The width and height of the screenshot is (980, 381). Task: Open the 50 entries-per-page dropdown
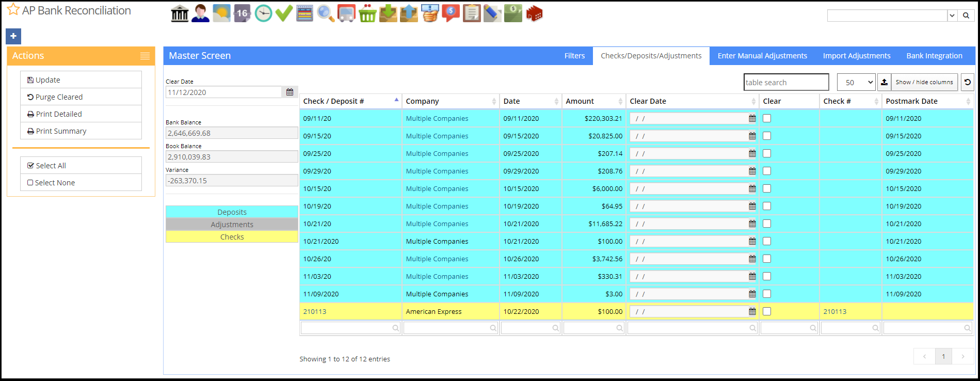856,82
